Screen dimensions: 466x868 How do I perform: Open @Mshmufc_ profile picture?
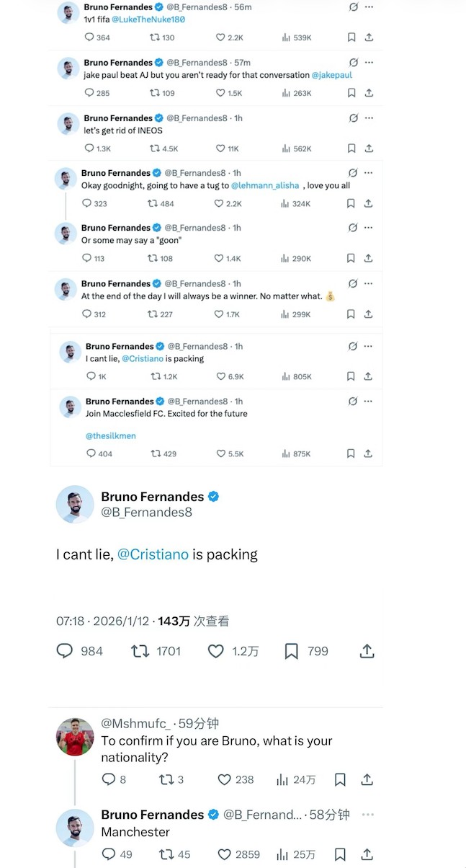tap(75, 736)
